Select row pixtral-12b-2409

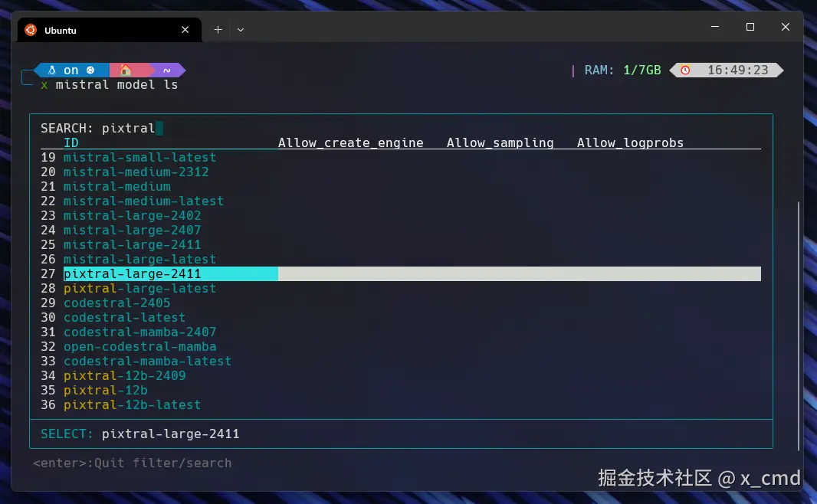[401, 376]
